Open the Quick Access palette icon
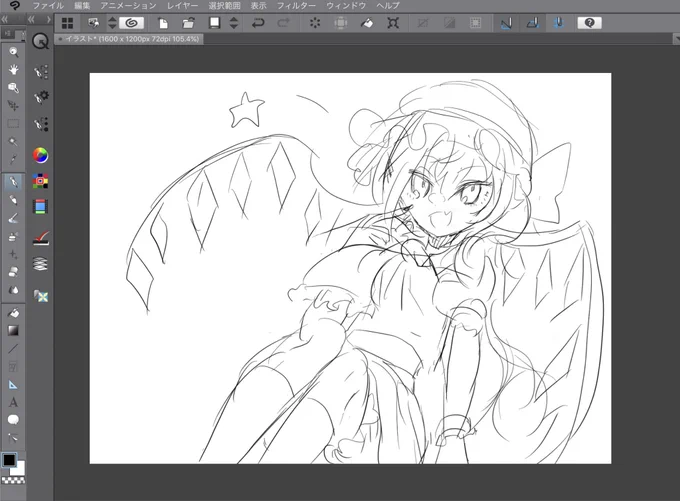Viewport: 680px width, 501px height. (40, 41)
